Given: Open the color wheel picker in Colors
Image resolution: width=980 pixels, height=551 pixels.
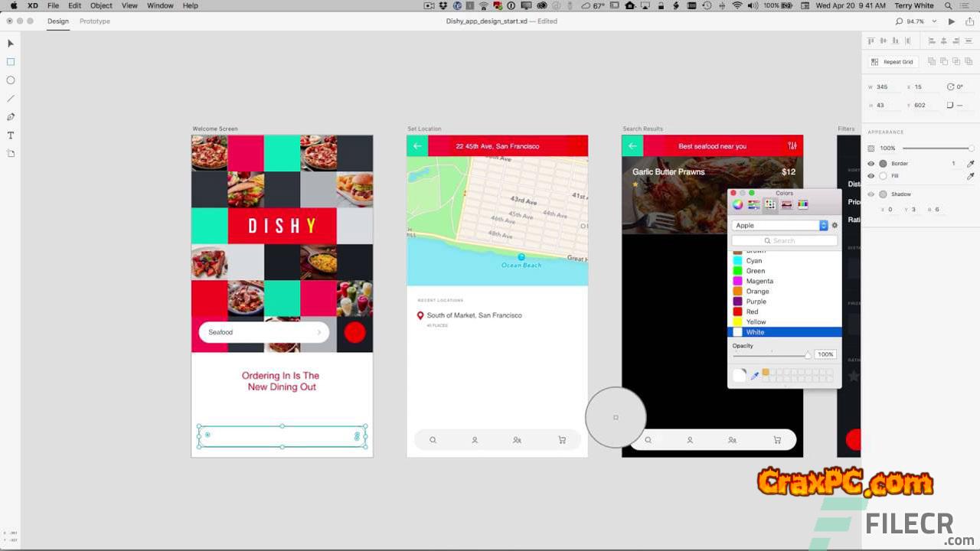Looking at the screenshot, I should (737, 204).
